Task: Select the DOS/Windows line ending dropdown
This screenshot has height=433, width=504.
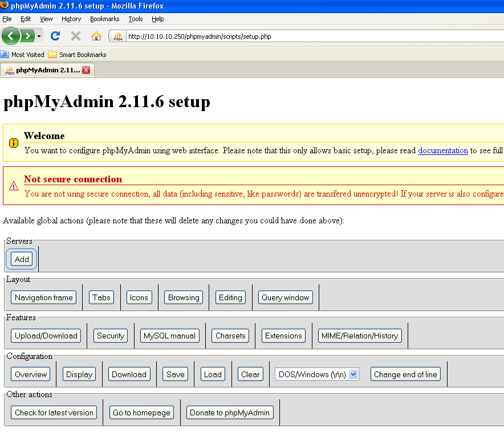Action: [x=316, y=374]
